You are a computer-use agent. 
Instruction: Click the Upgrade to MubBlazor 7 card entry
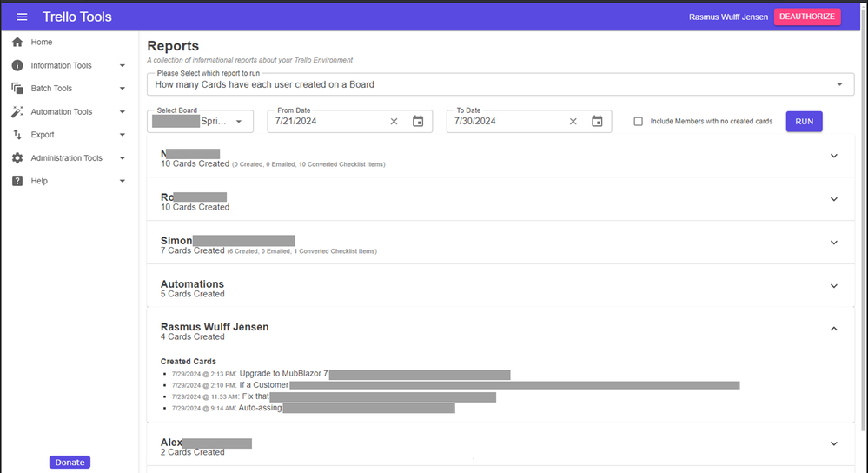341,375
